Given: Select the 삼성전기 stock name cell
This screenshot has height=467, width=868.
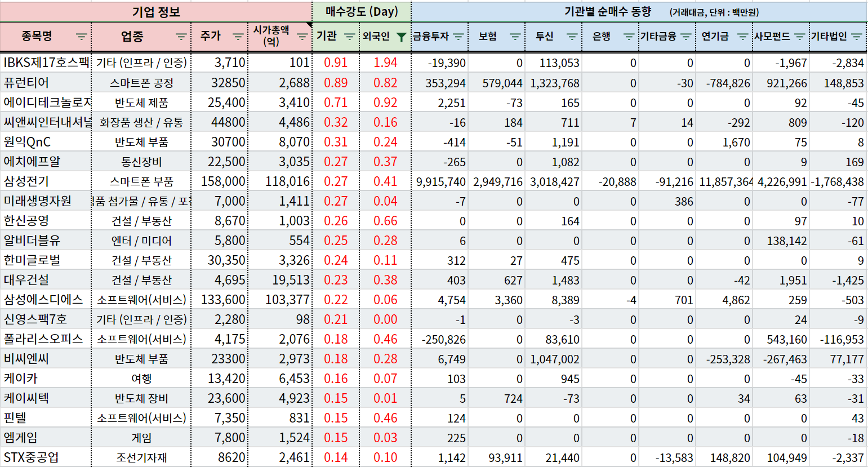Looking at the screenshot, I should tap(46, 181).
